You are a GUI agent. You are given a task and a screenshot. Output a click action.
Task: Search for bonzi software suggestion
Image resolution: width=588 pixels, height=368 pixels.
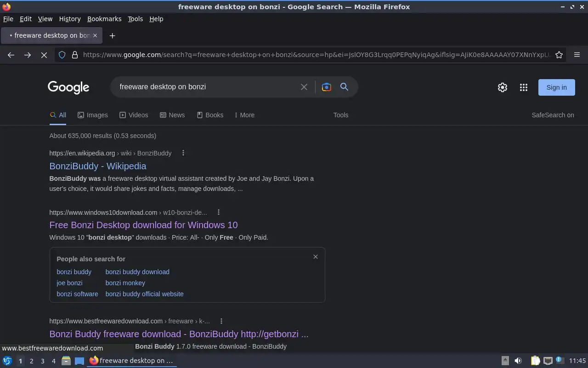tap(77, 294)
